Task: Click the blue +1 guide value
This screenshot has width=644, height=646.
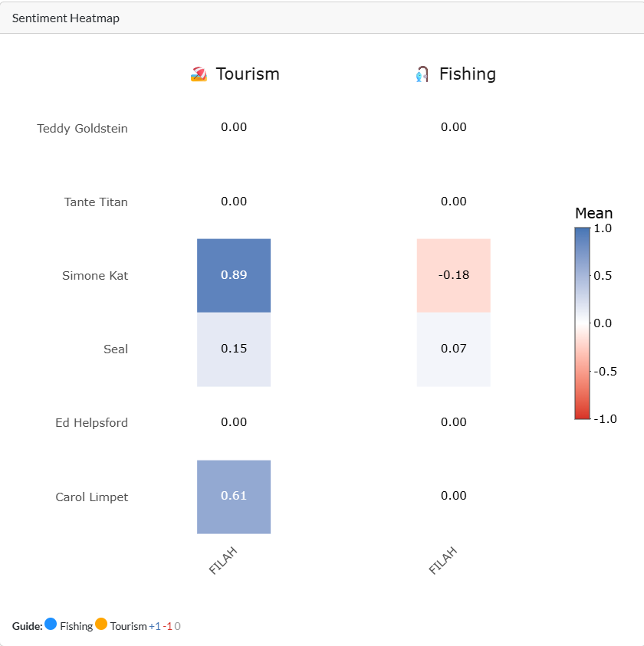Action: (x=155, y=626)
